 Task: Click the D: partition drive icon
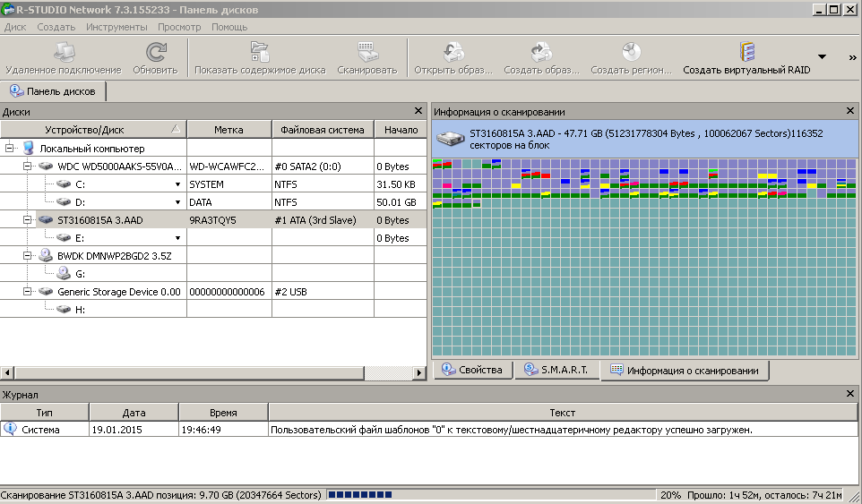tap(64, 201)
